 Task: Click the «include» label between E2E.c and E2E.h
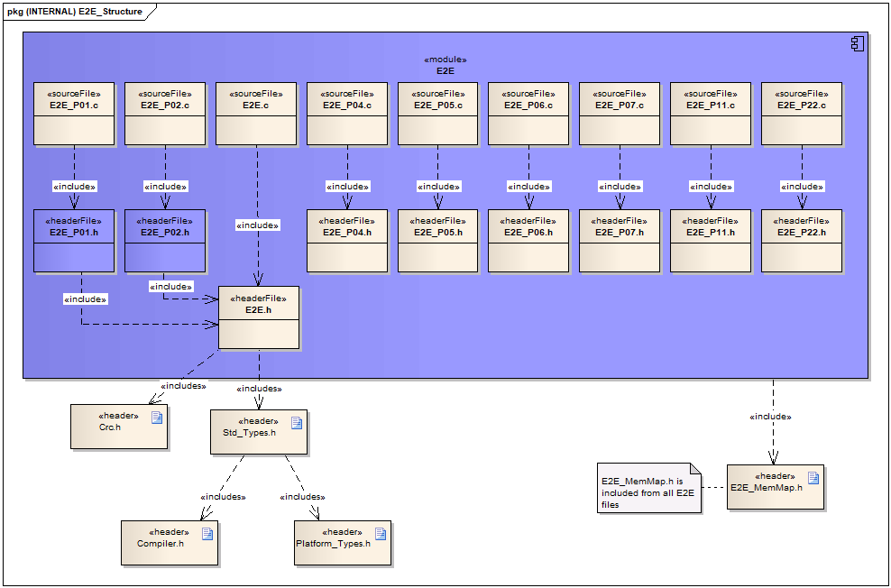click(x=259, y=225)
